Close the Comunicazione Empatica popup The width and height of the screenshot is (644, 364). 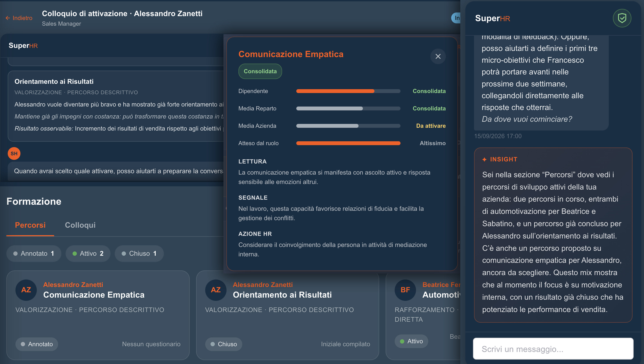click(x=438, y=56)
